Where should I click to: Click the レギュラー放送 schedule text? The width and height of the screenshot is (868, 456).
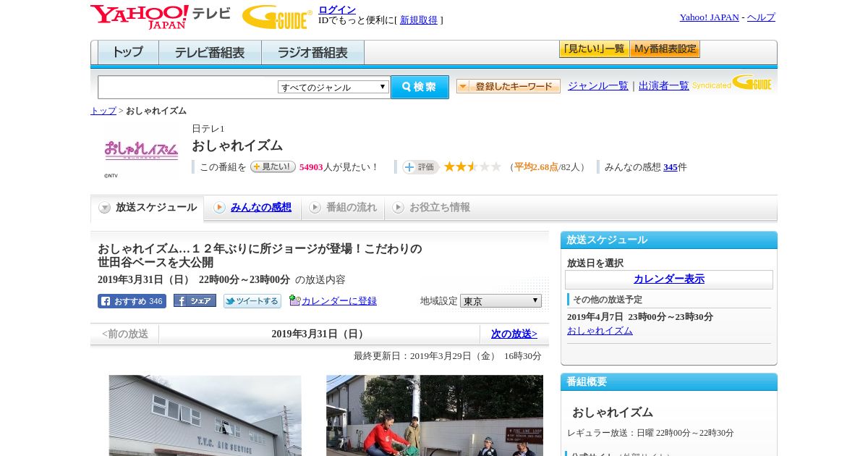point(650,433)
